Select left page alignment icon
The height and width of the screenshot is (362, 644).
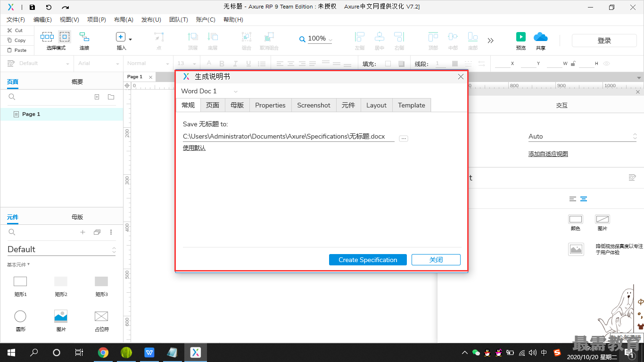(x=573, y=199)
